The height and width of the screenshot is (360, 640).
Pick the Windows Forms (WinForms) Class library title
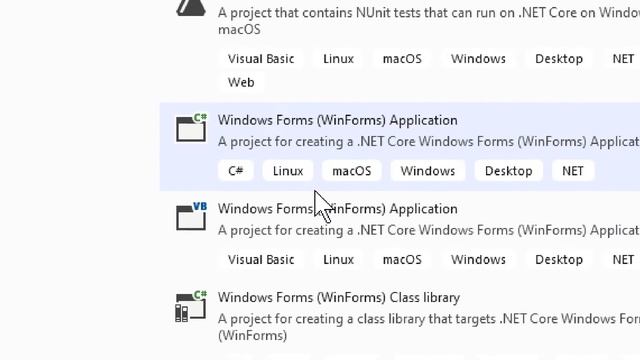pyautogui.click(x=339, y=298)
